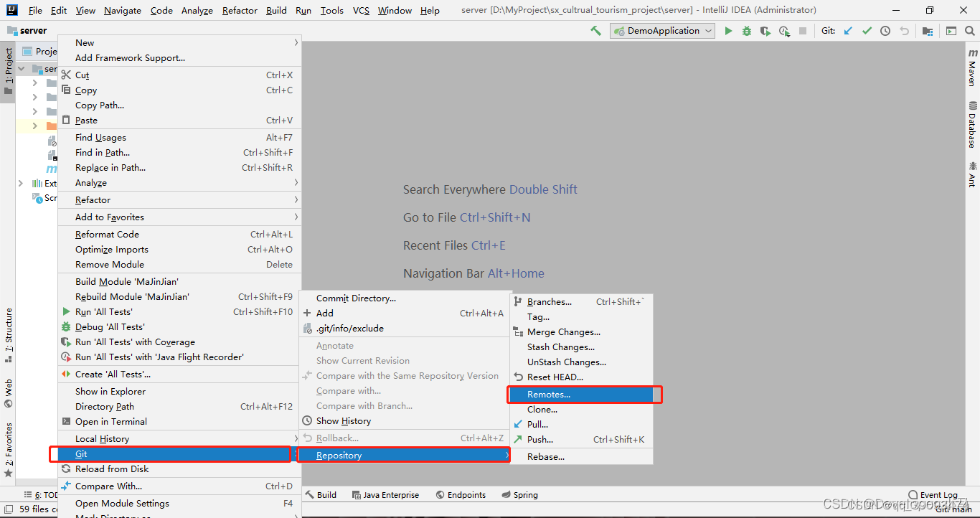980x518 pixels.
Task: Open the Ant tool window
Action: click(x=973, y=174)
